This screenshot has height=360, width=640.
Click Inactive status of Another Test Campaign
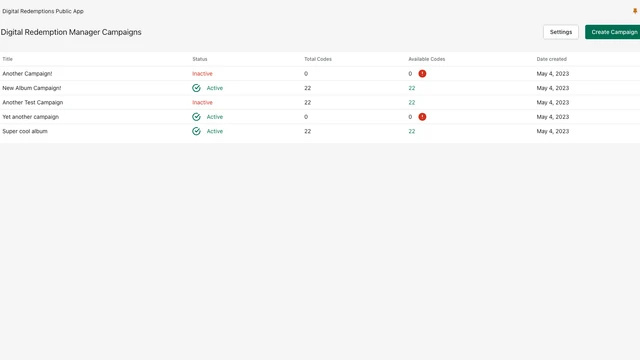(202, 102)
